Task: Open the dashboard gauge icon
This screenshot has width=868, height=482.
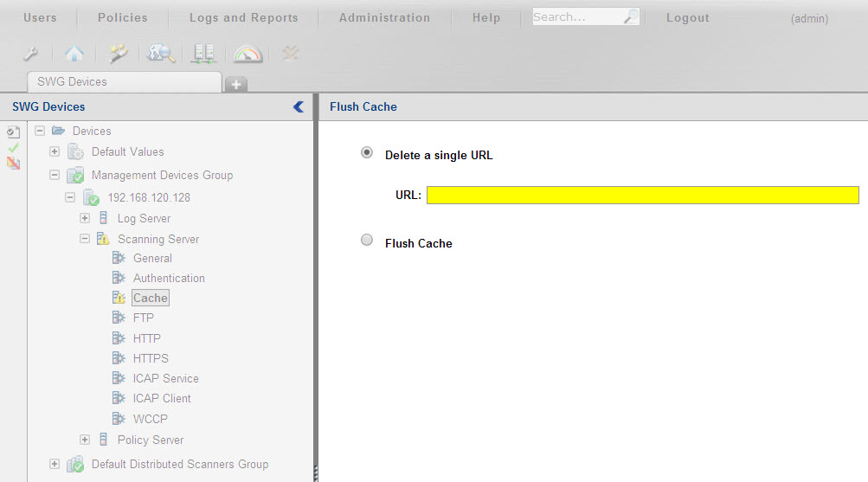Action: (x=248, y=54)
